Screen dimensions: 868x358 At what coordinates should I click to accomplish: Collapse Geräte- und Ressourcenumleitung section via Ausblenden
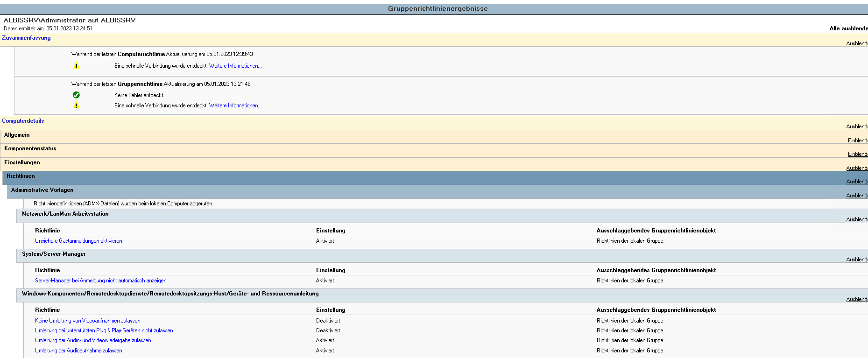click(x=857, y=299)
